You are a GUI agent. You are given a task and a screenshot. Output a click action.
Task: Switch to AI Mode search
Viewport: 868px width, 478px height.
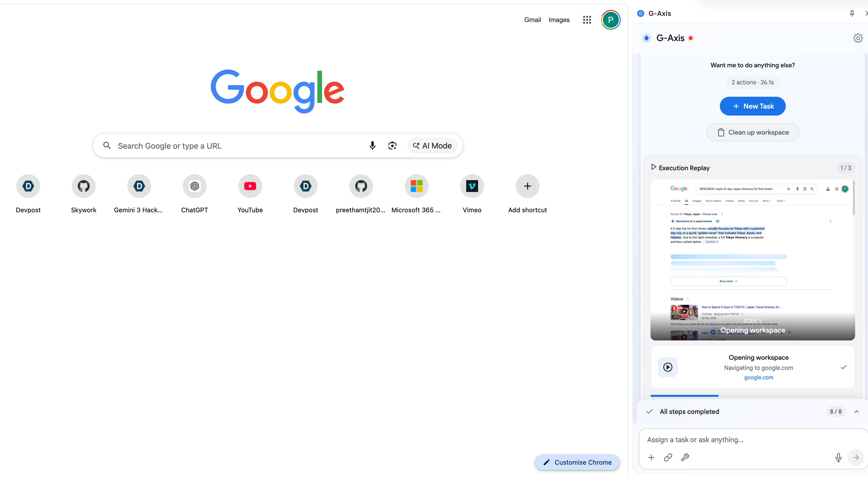click(432, 145)
